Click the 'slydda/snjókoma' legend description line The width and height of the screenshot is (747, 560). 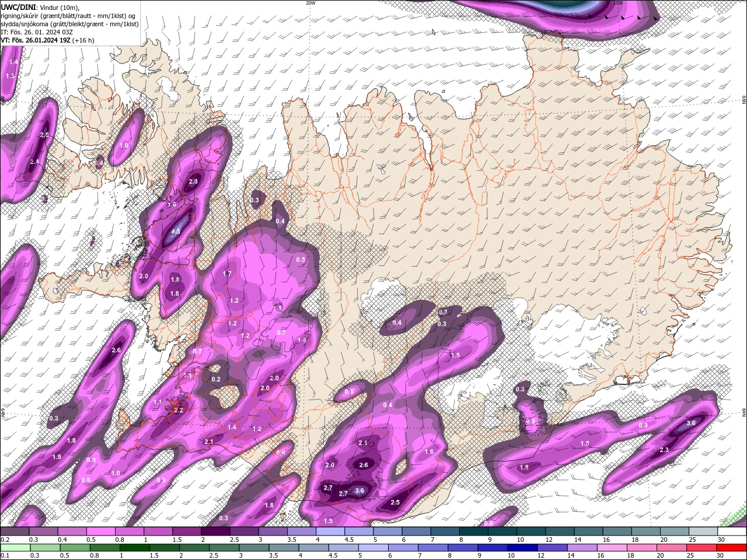tap(69, 24)
